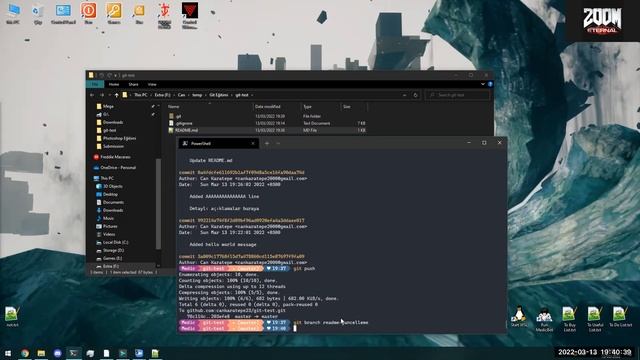Click temp in the address breadcrumb
The width and height of the screenshot is (640, 360).
pyautogui.click(x=197, y=95)
